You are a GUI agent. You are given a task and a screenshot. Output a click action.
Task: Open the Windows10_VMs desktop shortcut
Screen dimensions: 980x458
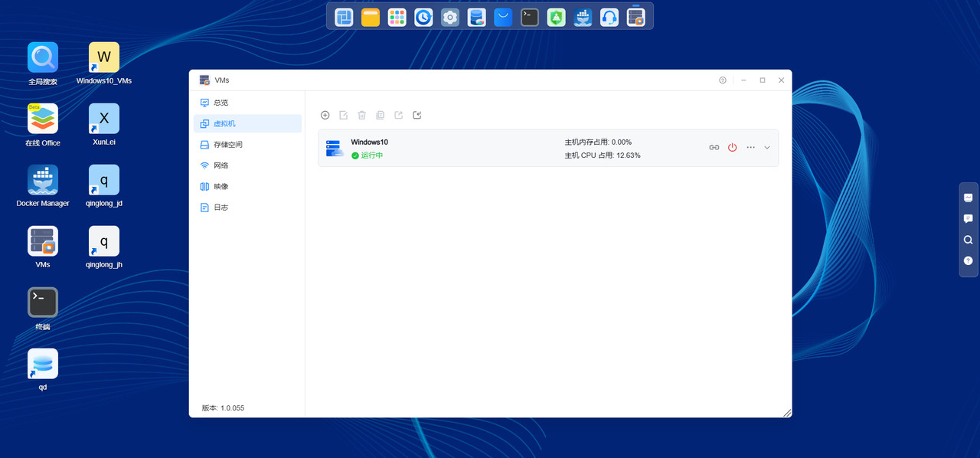click(104, 64)
